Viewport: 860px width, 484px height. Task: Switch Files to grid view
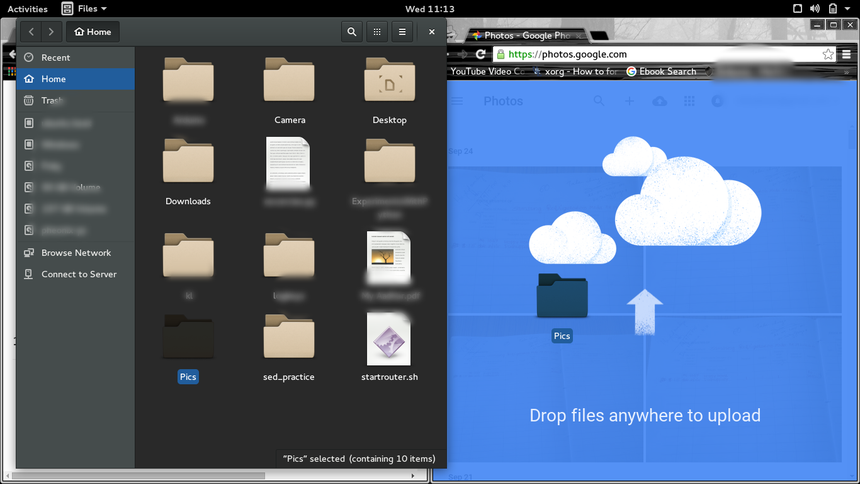click(x=377, y=32)
